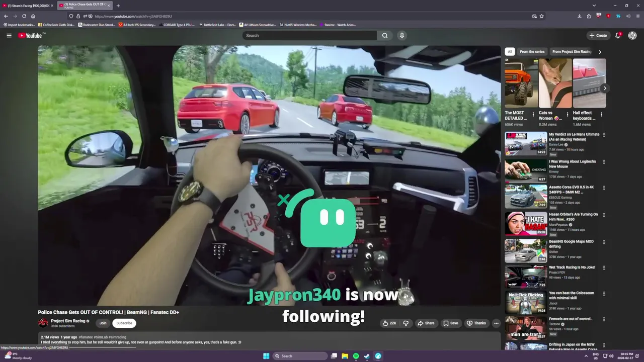Screen dimensions: 644x362
Task: Subscribe to Project Sim Racing
Action: (x=124, y=323)
